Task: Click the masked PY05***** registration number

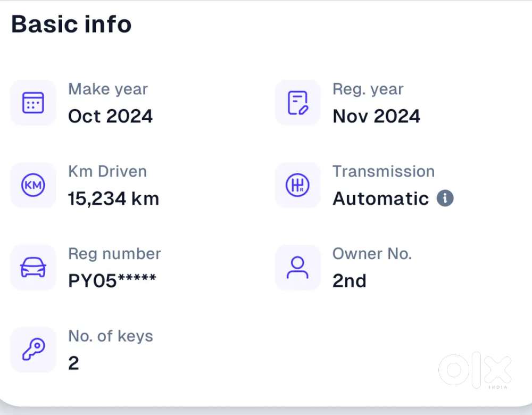Action: pos(112,281)
